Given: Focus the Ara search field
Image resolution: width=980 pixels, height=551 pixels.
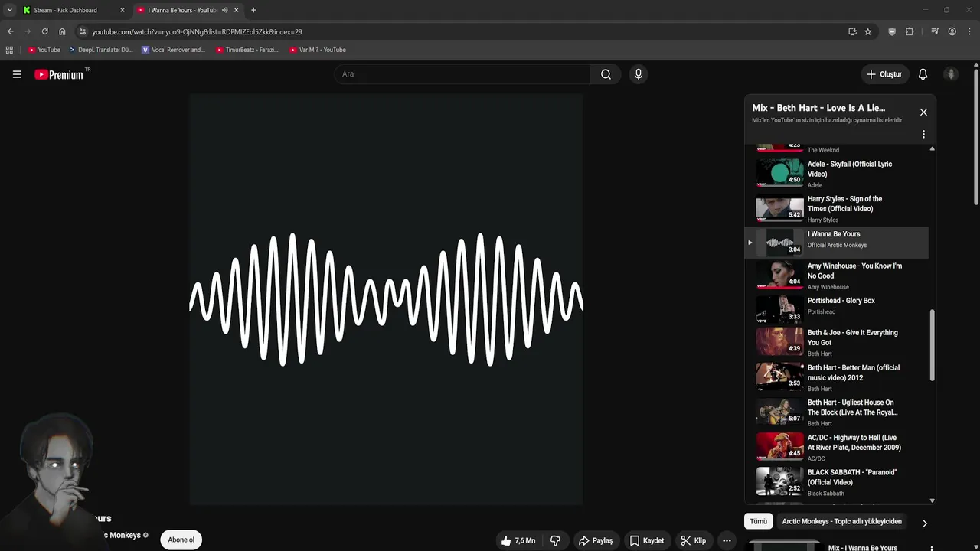Looking at the screenshot, I should [x=462, y=74].
